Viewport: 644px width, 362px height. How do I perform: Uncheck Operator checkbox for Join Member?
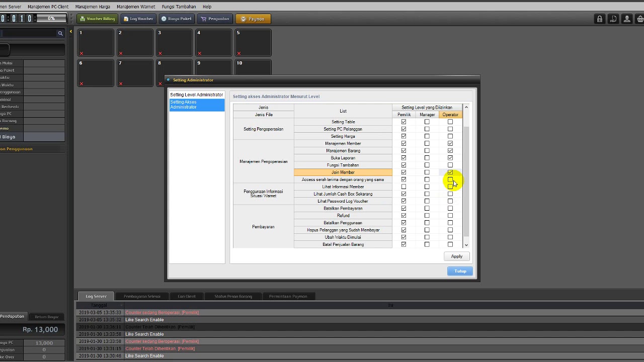(x=450, y=172)
